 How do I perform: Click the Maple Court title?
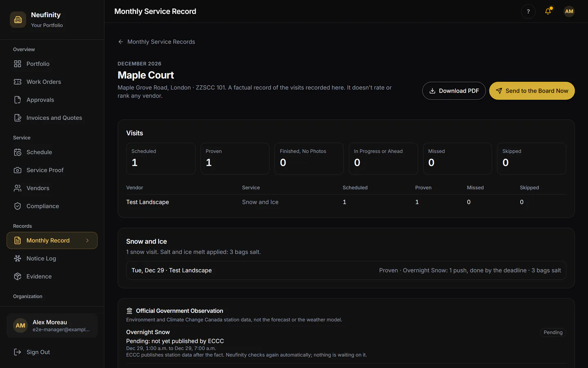click(146, 75)
